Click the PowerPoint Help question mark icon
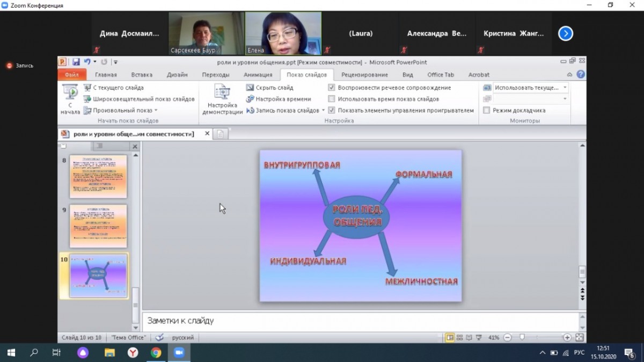 pos(581,75)
